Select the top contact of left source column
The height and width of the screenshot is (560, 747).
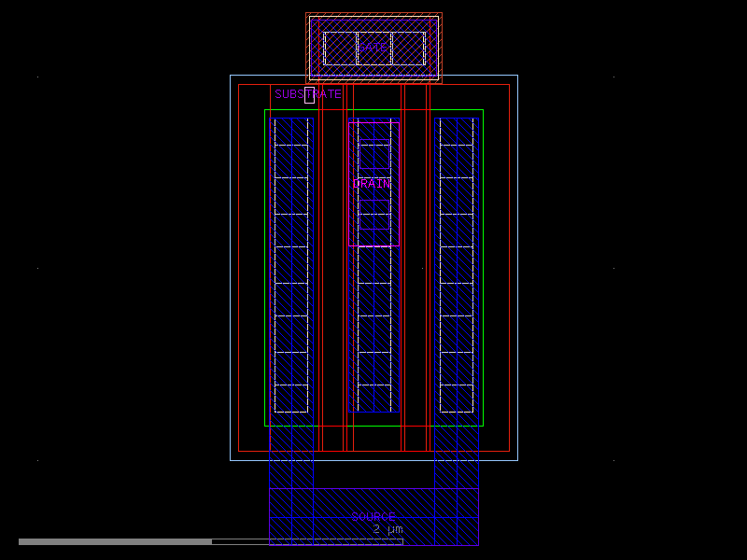(x=290, y=132)
